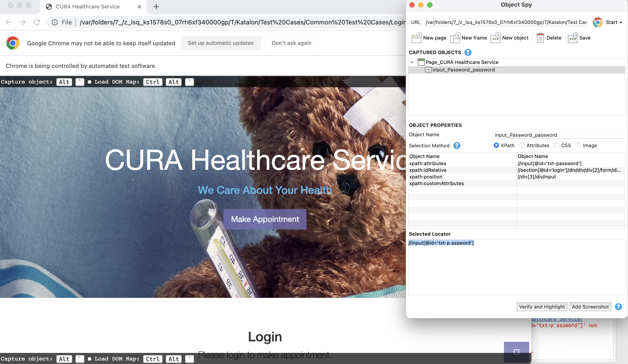
Task: Select the xpath:position row
Action: [x=516, y=177]
